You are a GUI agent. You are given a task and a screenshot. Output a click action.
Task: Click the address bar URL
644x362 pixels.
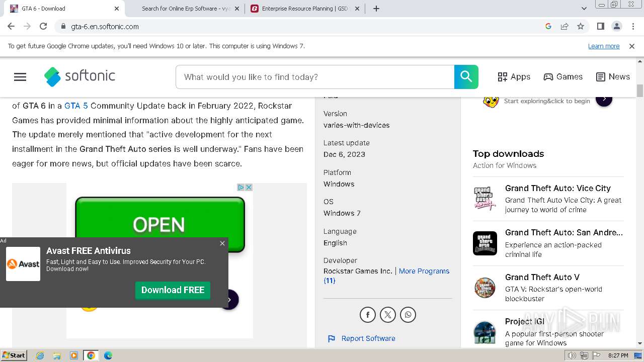(x=105, y=26)
